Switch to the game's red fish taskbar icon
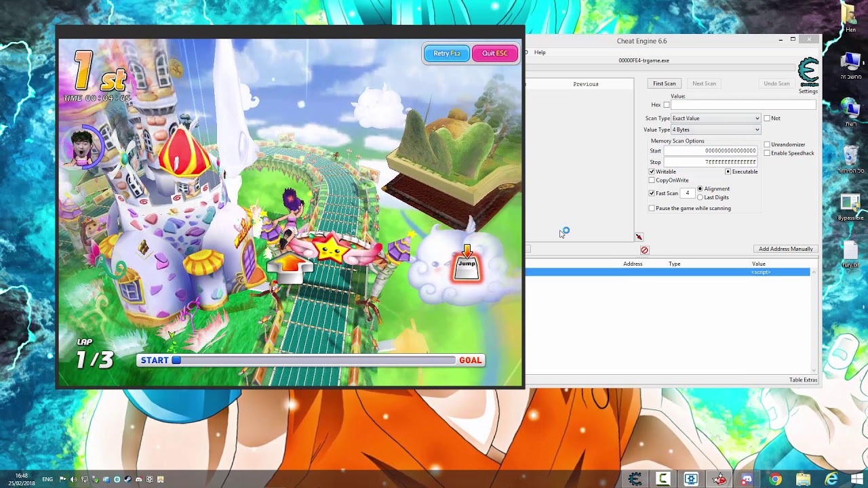The height and width of the screenshot is (488, 868). 719,479
